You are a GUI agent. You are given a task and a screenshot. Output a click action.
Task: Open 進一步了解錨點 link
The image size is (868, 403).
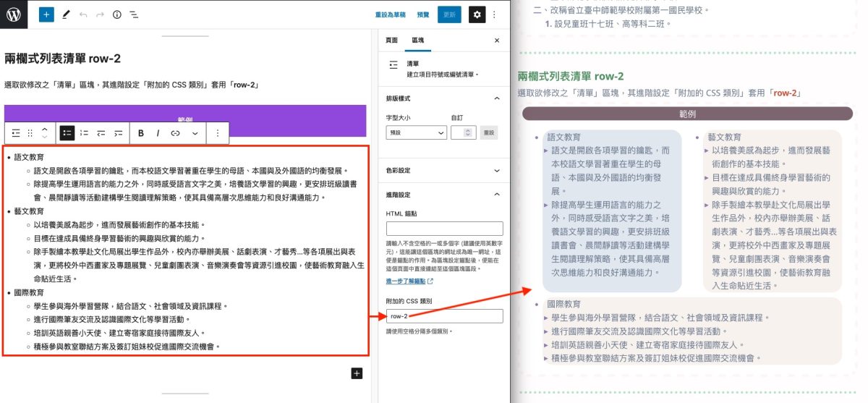[409, 281]
